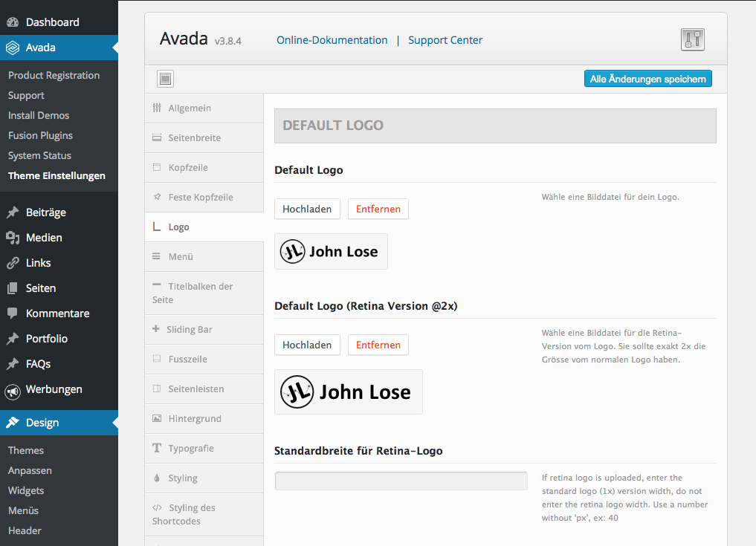
Task: Open the Support Center link
Action: pyautogui.click(x=445, y=40)
